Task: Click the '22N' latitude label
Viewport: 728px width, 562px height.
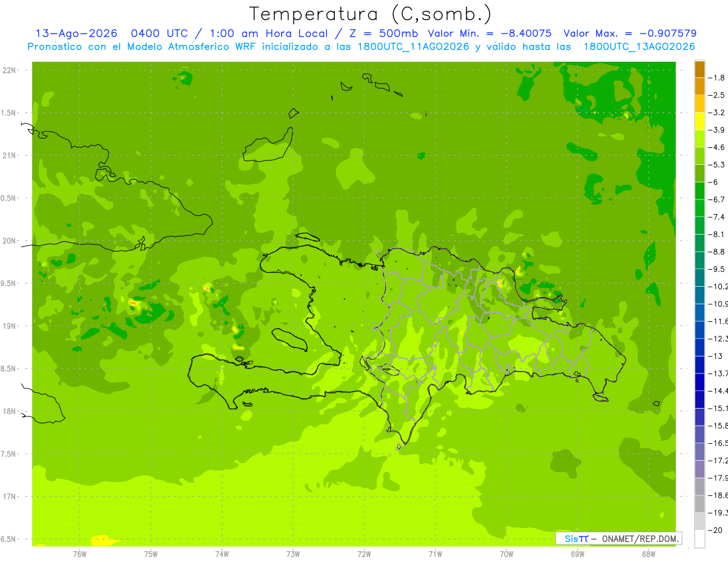Action: tap(10, 70)
